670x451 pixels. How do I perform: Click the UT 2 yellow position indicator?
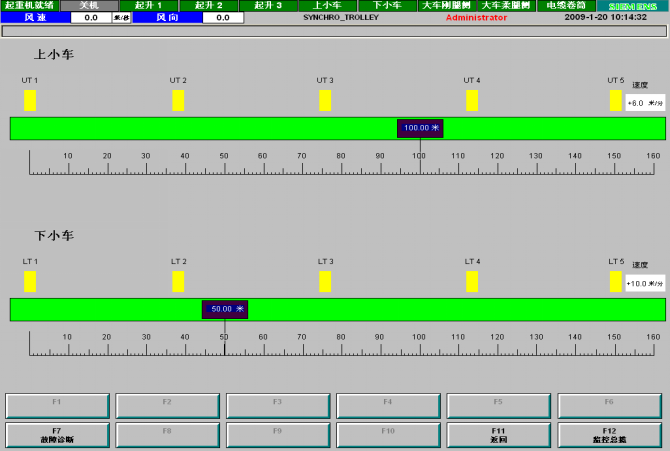[178, 100]
